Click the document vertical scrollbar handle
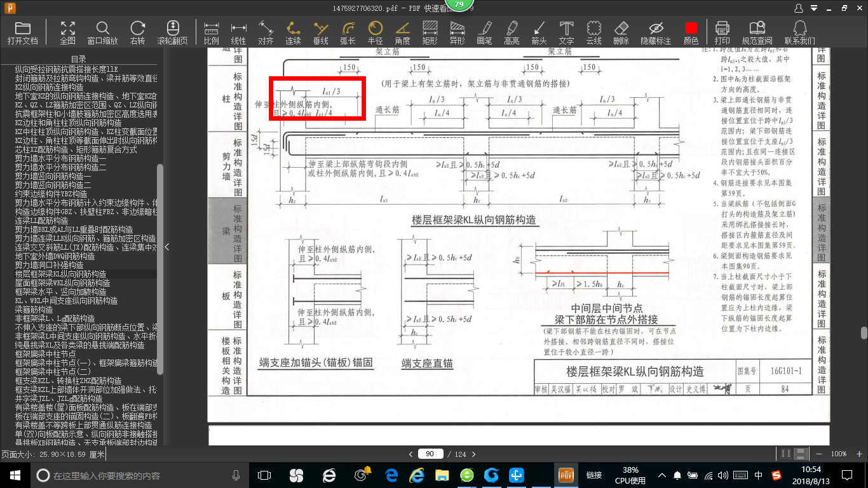 [864, 333]
